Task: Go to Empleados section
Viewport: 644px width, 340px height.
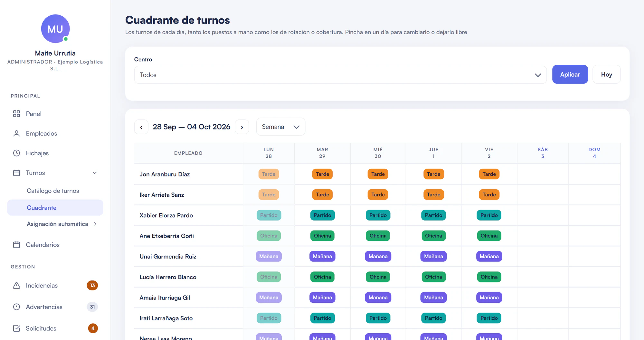Action: pos(42,133)
